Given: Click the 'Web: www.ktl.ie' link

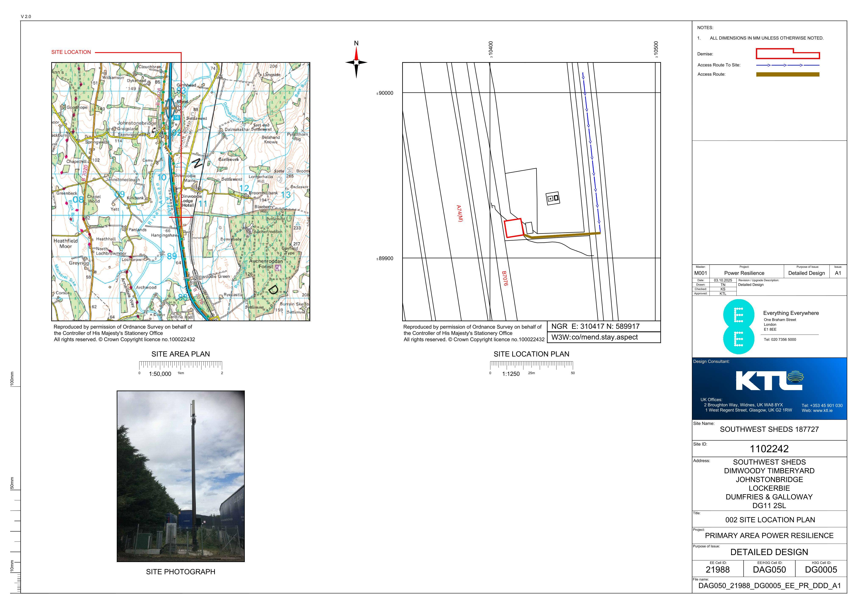Looking at the screenshot, I should point(817,410).
